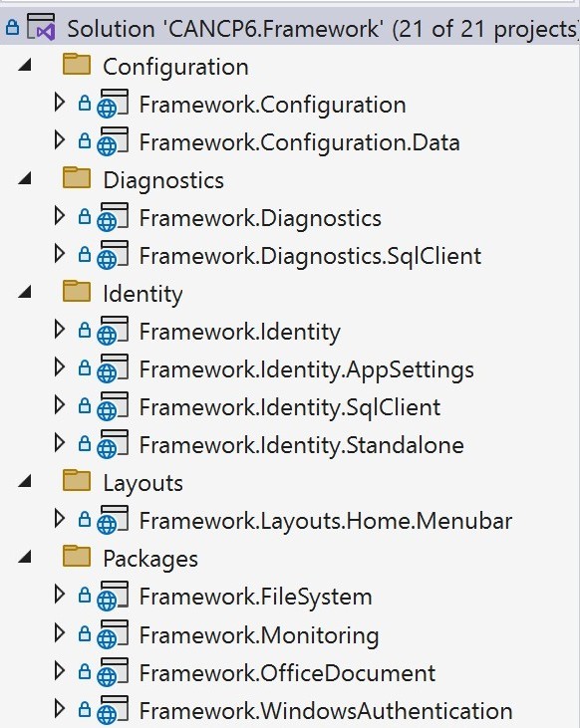Expand the Framework.FileSystem project node
Viewport: 580px width, 728px height.
(x=60, y=595)
